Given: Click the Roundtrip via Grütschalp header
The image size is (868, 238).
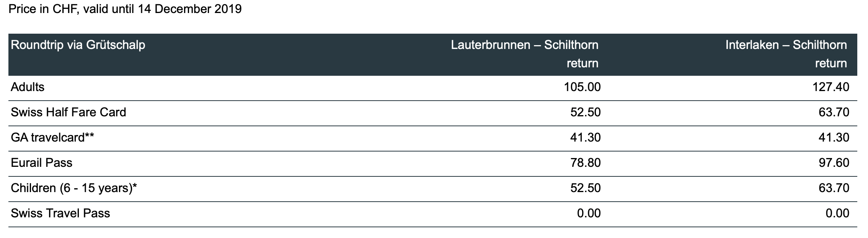Looking at the screenshot, I should [78, 45].
